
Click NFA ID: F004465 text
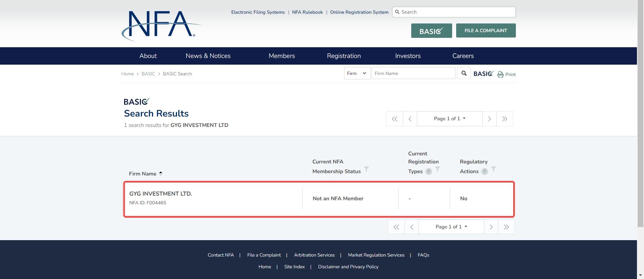pos(148,203)
